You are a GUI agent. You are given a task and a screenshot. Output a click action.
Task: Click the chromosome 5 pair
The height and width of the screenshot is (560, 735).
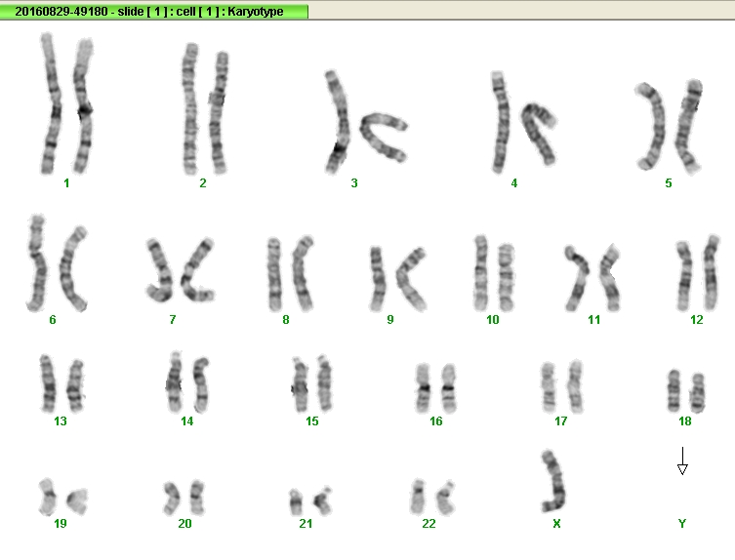(x=669, y=126)
